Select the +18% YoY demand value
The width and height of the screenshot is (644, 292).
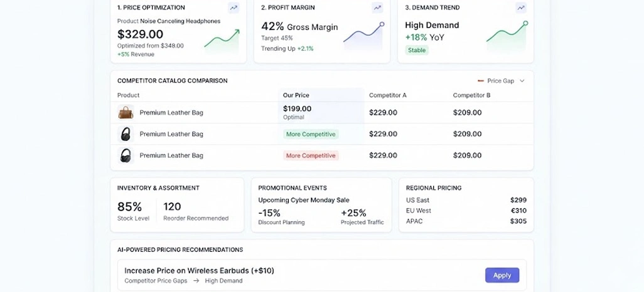pos(425,38)
